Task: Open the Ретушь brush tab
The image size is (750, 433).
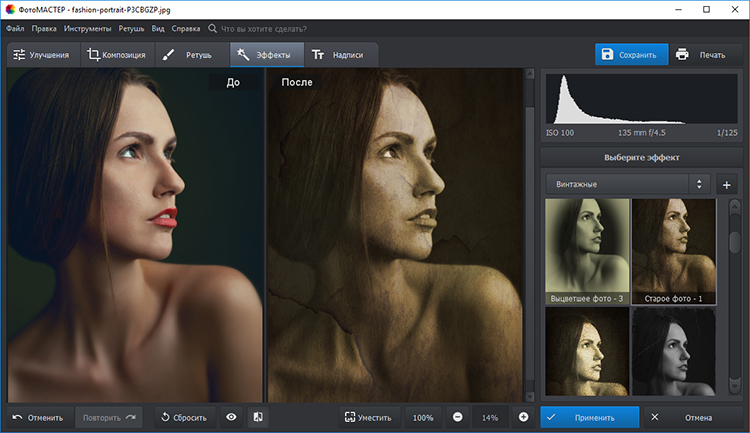Action: point(187,55)
